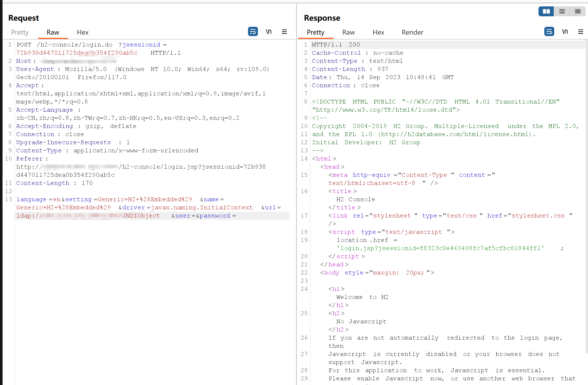Toggle word wrap in Response panel
The height and width of the screenshot is (385, 588).
pos(549,31)
